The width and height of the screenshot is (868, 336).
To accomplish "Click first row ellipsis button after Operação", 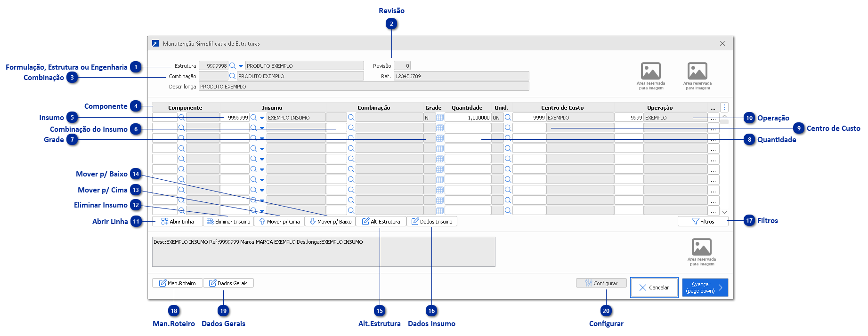I will [713, 118].
